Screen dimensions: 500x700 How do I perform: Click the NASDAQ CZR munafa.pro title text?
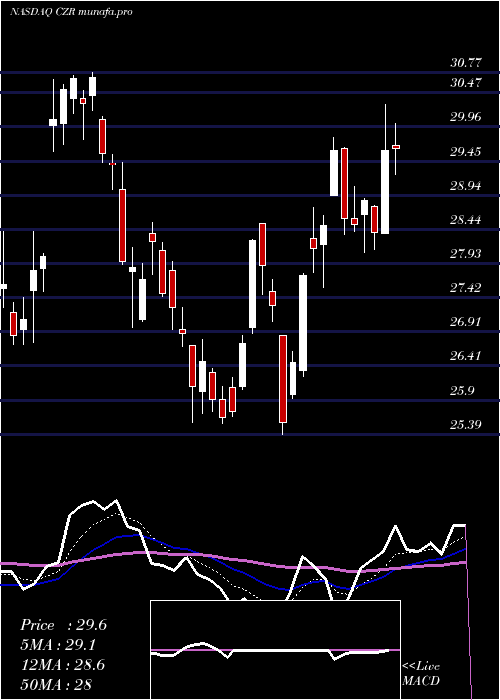71,12
